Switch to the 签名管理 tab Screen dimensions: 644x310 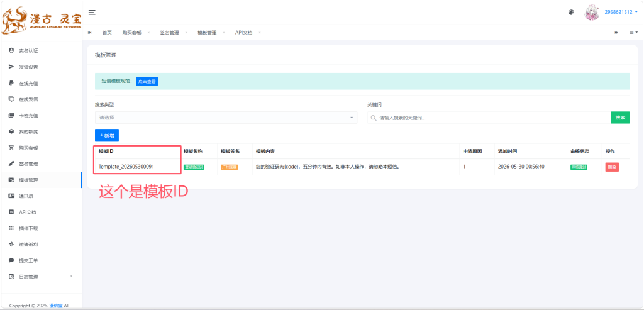click(x=169, y=33)
